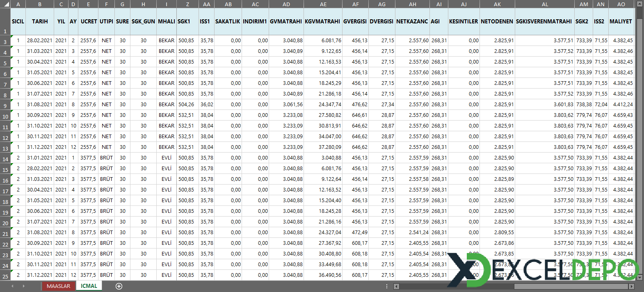Image resolution: width=644 pixels, height=292 pixels.
Task: Click the select-all corner triangle
Action: point(5,4)
